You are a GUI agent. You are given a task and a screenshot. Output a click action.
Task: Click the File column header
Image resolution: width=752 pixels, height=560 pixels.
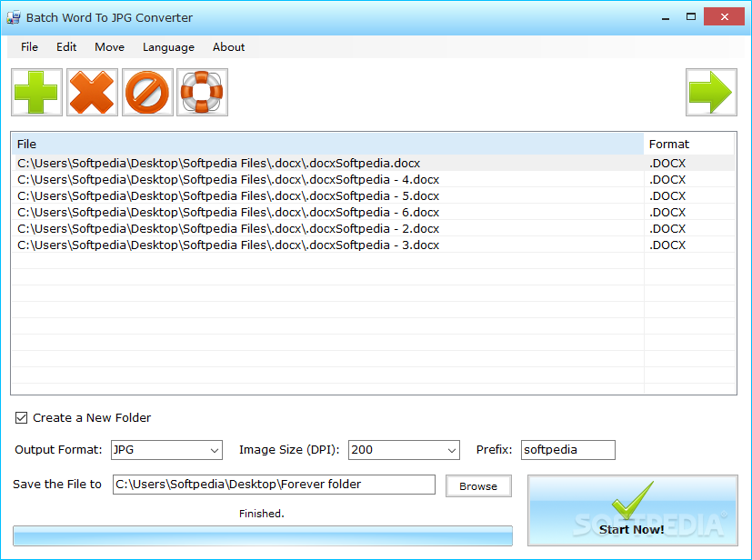(x=327, y=144)
